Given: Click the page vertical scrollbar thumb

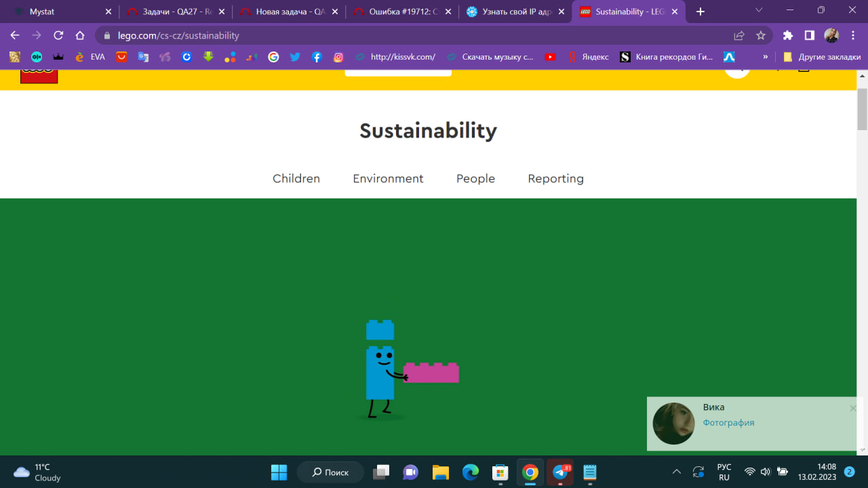Looking at the screenshot, I should pyautogui.click(x=862, y=108).
